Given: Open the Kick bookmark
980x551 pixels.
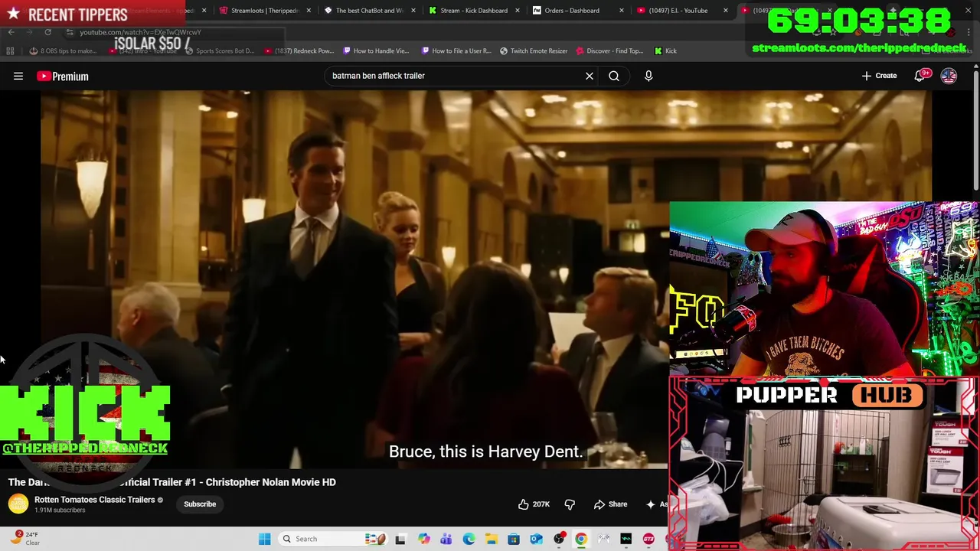Looking at the screenshot, I should (665, 51).
